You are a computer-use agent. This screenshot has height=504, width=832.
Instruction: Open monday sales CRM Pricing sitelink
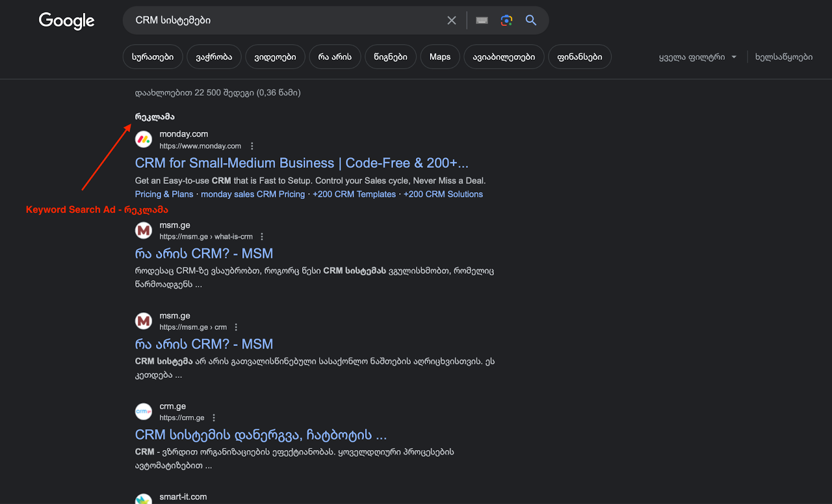coord(253,194)
